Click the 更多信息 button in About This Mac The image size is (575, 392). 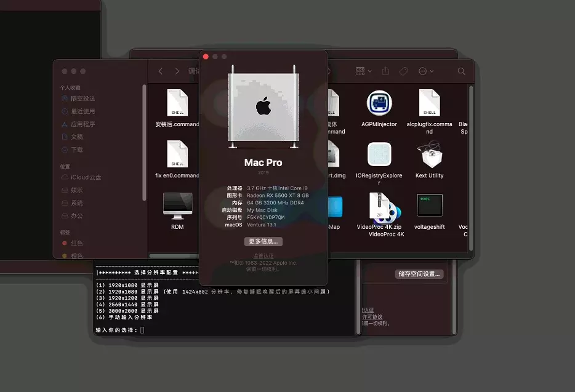[263, 241]
